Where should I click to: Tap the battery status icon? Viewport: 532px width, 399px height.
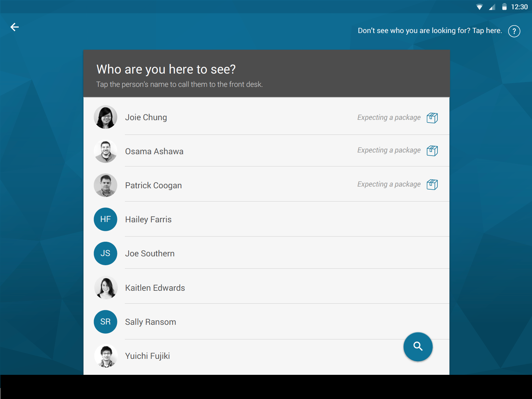[x=504, y=7]
